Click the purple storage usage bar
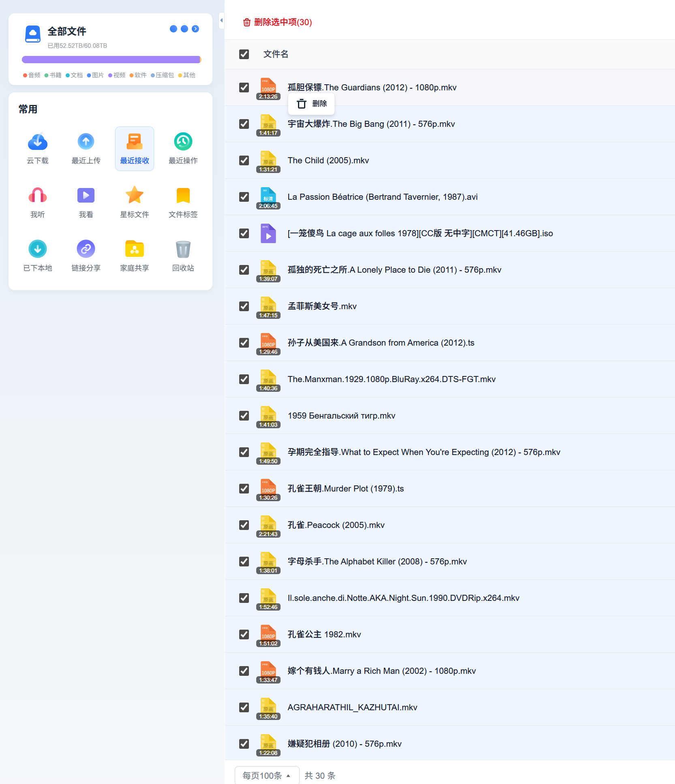The height and width of the screenshot is (784, 675). coord(111,59)
